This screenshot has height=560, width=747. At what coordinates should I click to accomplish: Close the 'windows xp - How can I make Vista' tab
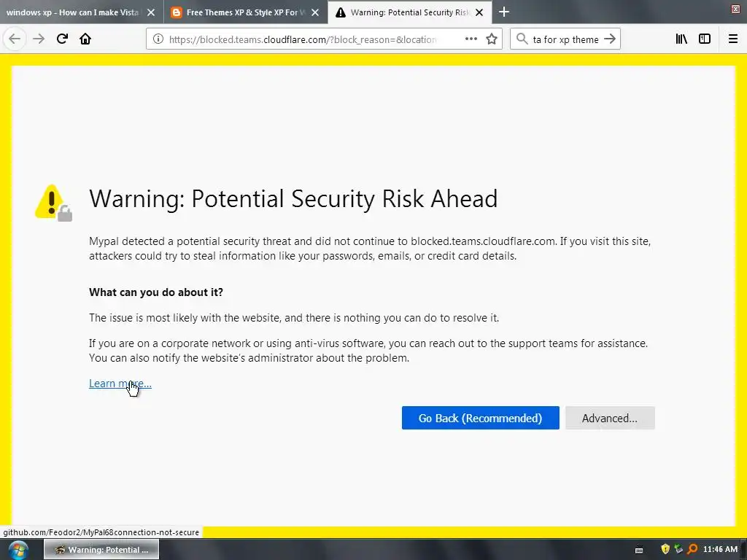click(151, 12)
